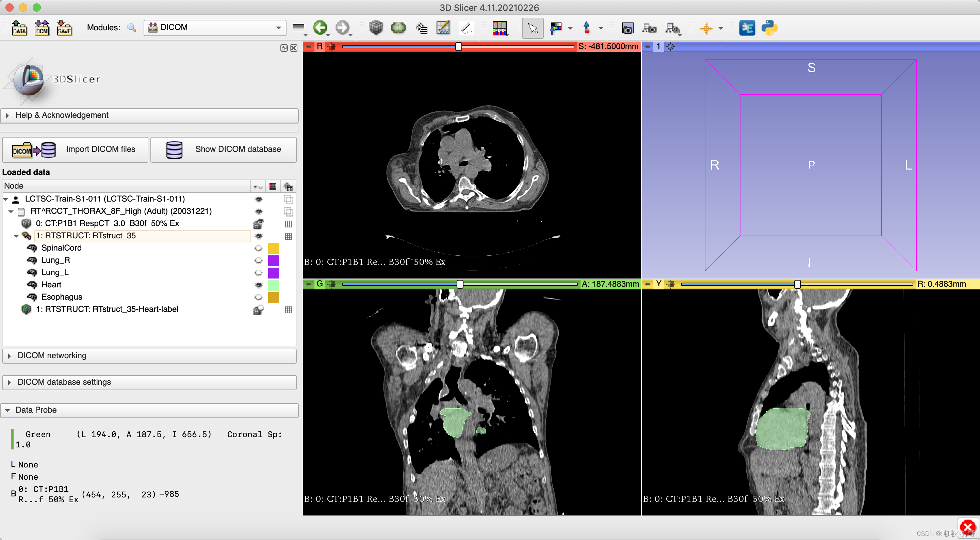Open the Modules DICOM dropdown

pyautogui.click(x=215, y=27)
